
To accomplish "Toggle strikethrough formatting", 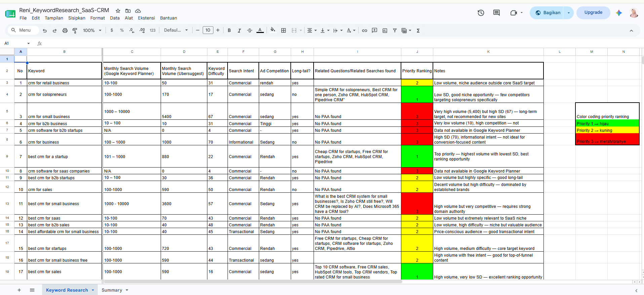I will pos(249,30).
